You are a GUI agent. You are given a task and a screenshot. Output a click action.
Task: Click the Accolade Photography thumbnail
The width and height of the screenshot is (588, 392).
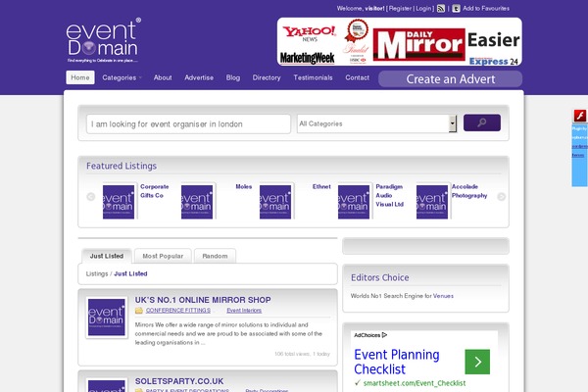(432, 202)
